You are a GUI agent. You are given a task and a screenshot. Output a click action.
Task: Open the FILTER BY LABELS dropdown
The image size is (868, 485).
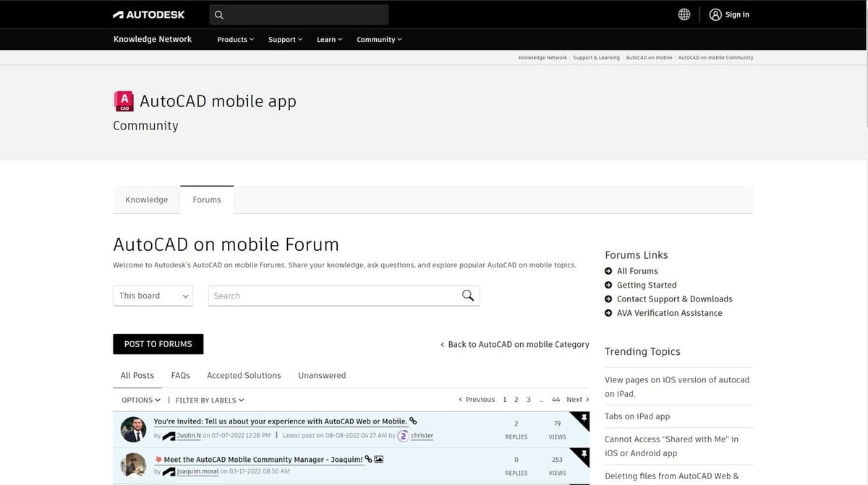click(x=210, y=400)
